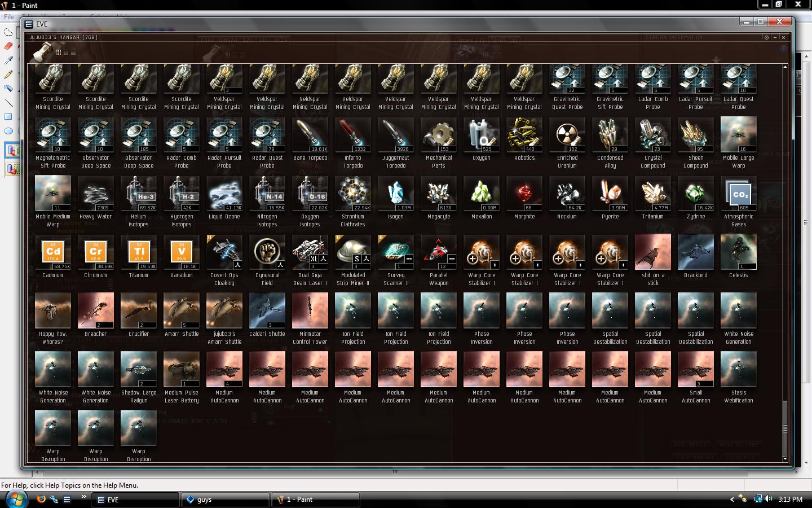
Task: Select the Ellipse tool in Paint
Action: coord(8,131)
